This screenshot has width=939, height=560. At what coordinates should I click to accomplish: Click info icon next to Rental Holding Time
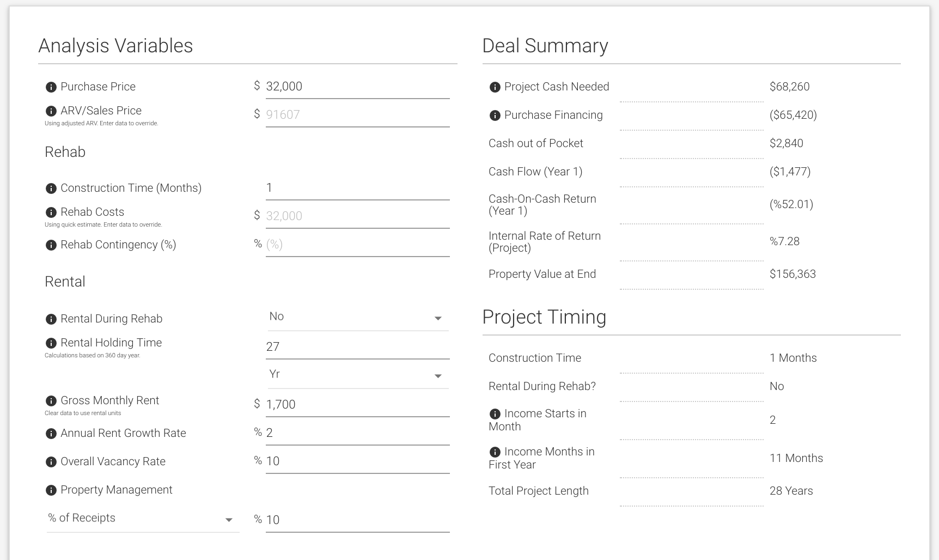51,343
